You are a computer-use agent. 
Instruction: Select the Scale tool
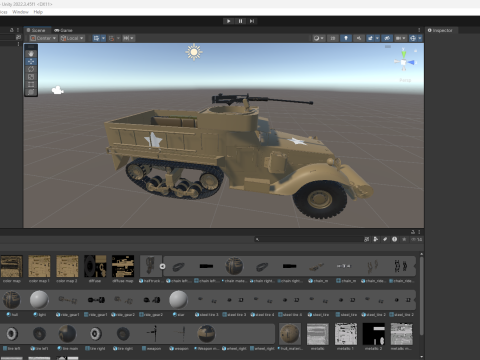31,77
